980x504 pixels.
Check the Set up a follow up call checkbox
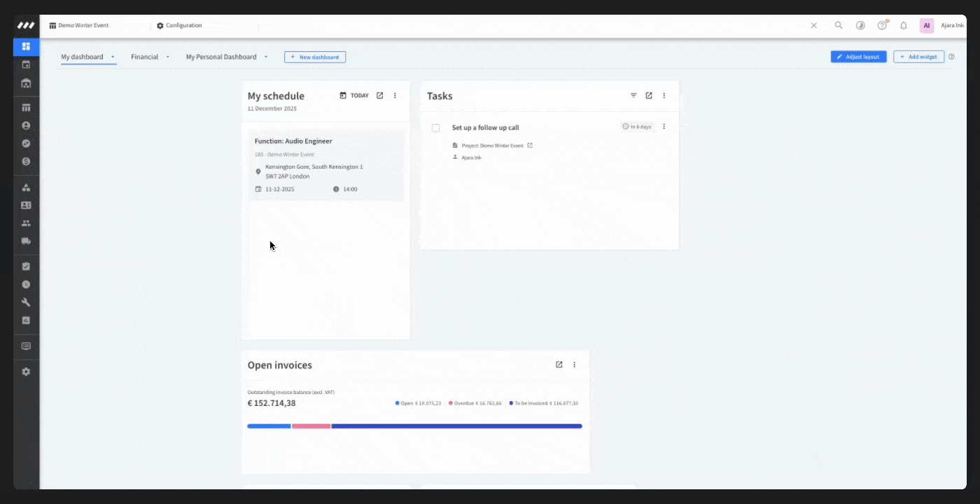(x=435, y=127)
